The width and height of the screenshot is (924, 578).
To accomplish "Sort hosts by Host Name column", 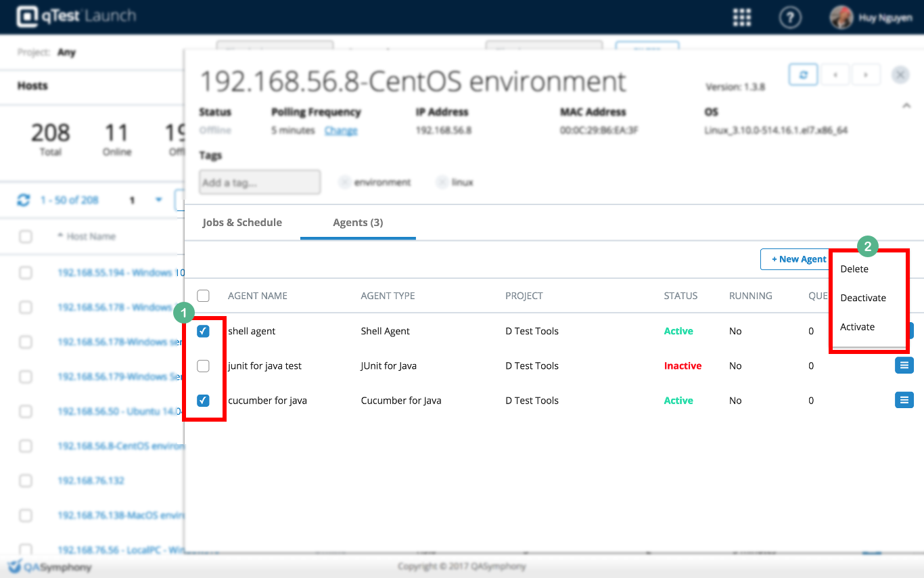I will pyautogui.click(x=90, y=236).
